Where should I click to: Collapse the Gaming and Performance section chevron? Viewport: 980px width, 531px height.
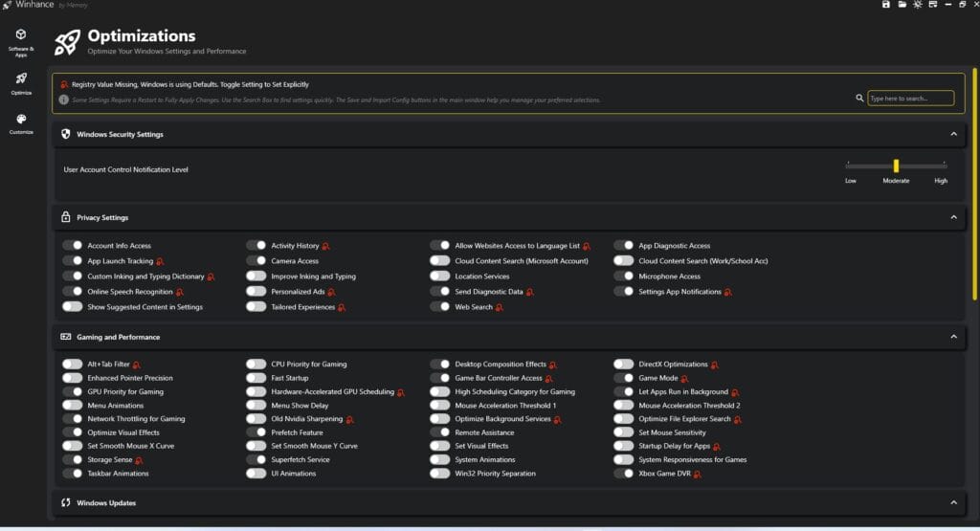[953, 337]
